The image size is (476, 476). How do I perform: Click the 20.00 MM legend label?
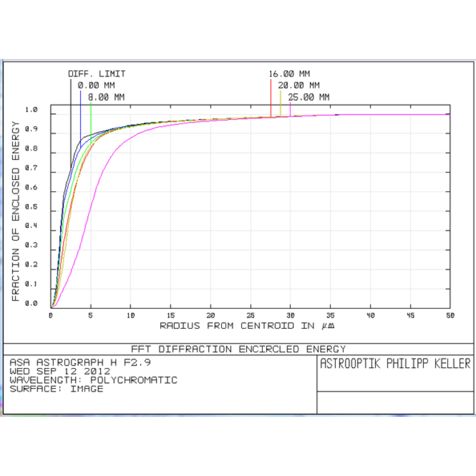(x=299, y=85)
